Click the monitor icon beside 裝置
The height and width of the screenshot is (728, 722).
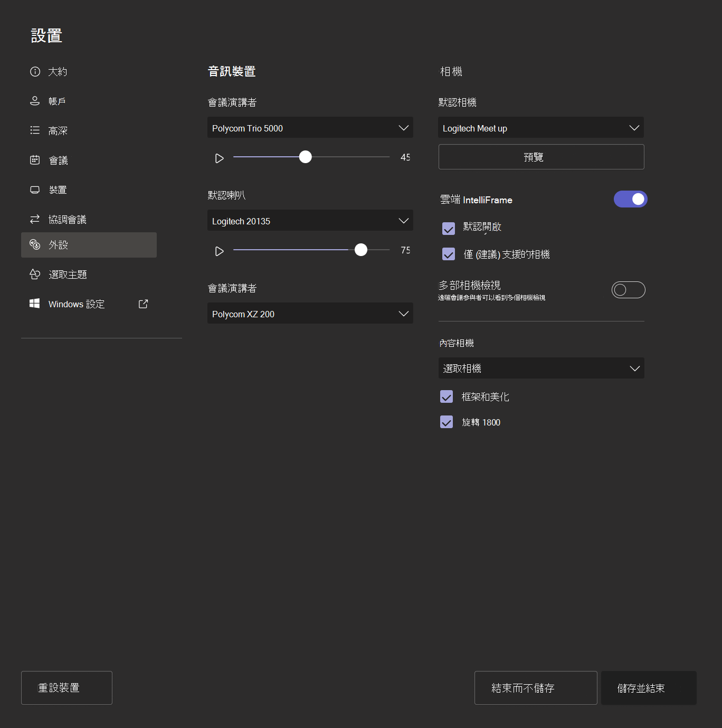[35, 190]
